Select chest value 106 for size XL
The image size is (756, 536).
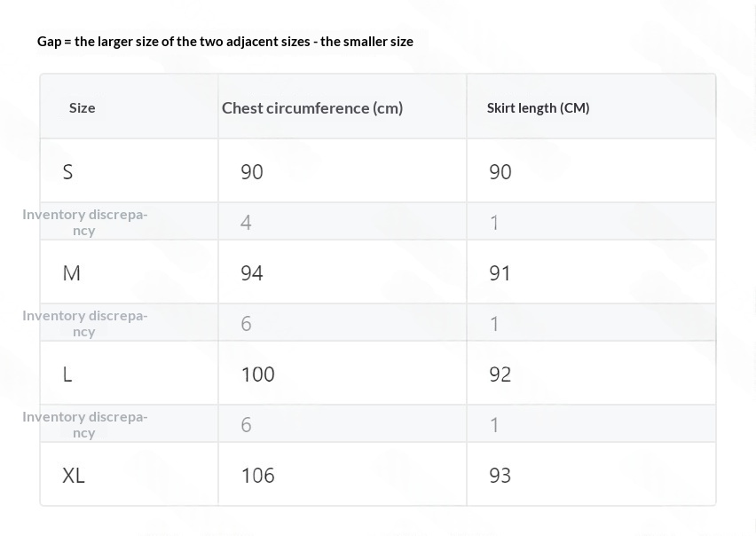tap(257, 476)
